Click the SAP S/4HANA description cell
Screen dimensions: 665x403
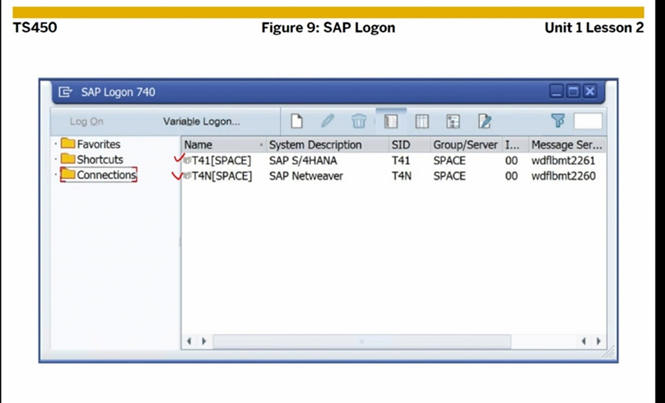pos(303,160)
